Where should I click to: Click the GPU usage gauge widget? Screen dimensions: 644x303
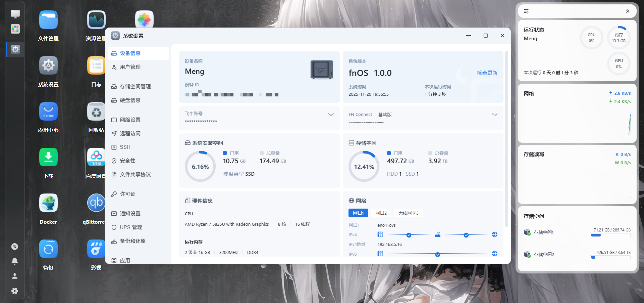point(619,63)
